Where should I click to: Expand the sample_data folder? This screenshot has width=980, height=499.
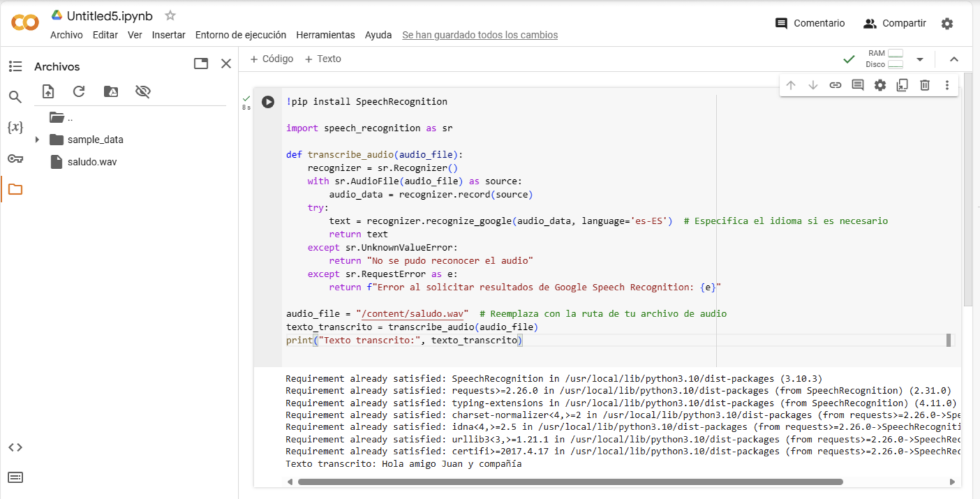point(37,139)
